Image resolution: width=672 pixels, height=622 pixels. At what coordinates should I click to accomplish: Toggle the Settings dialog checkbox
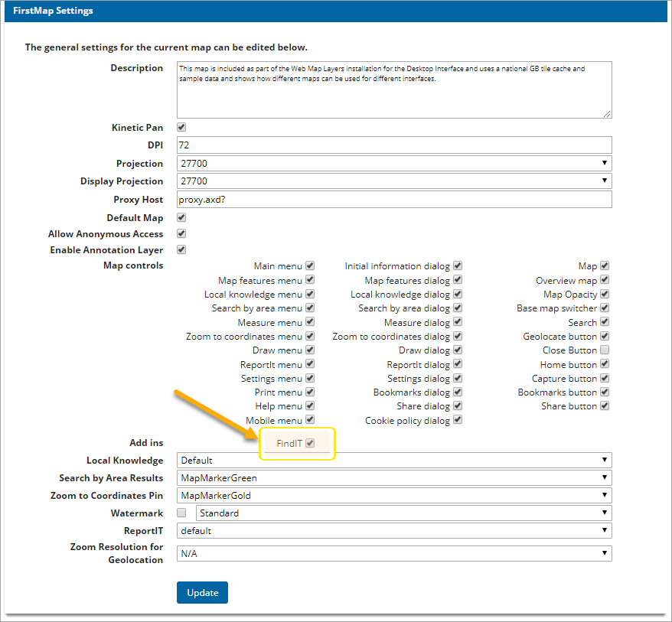(458, 378)
